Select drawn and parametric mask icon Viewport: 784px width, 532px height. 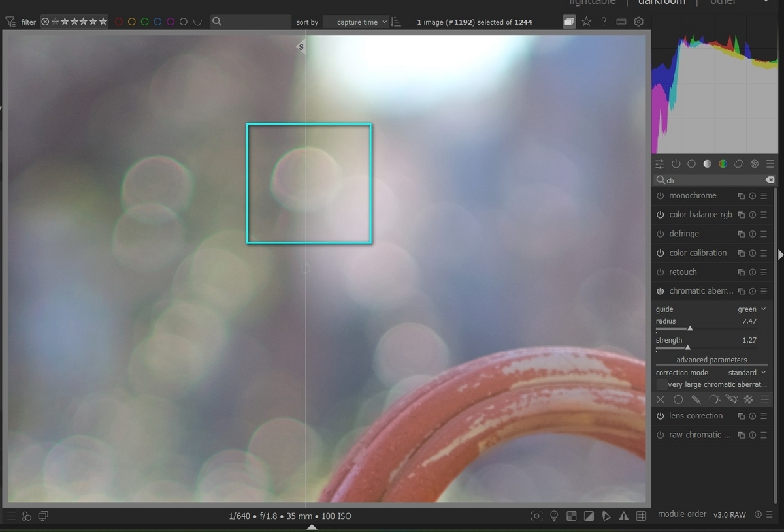(731, 399)
